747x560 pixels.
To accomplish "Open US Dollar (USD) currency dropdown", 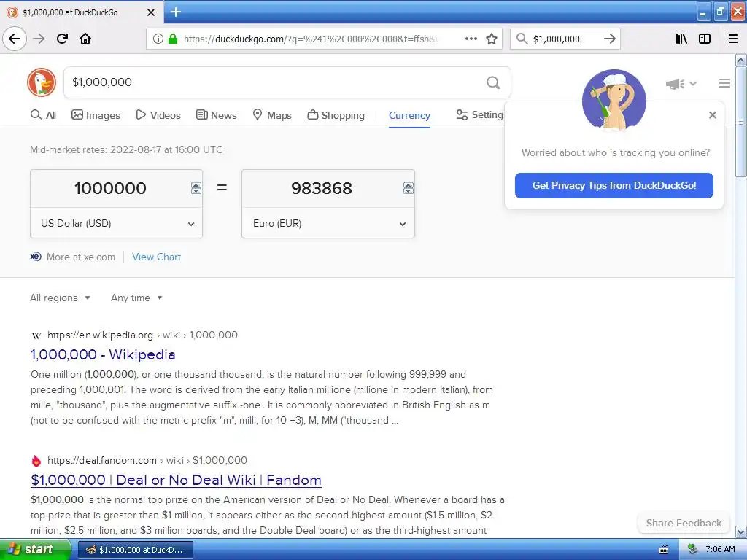I will pos(116,223).
